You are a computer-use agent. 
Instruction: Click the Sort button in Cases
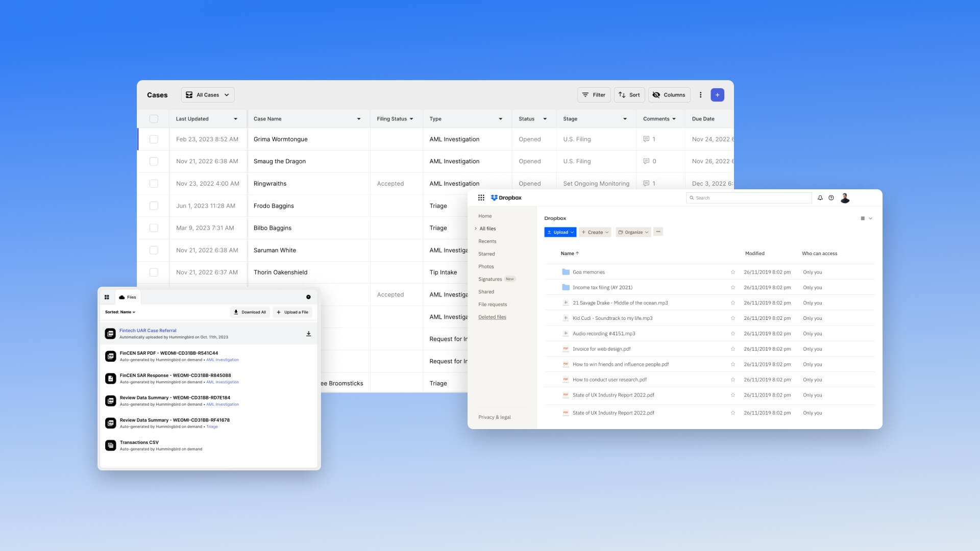point(629,95)
